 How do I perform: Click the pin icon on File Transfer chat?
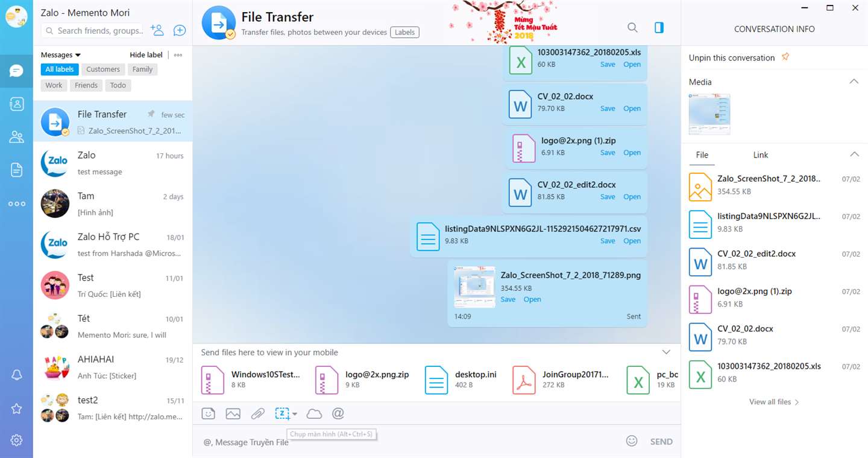151,114
